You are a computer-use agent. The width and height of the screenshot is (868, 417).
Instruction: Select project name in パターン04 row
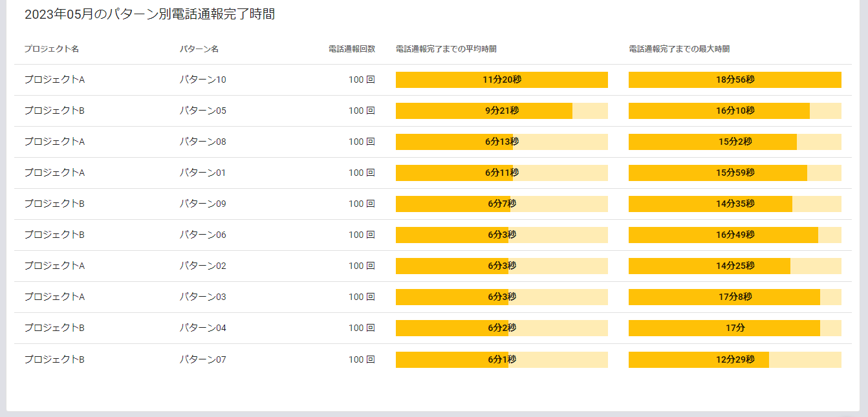pyautogui.click(x=54, y=328)
